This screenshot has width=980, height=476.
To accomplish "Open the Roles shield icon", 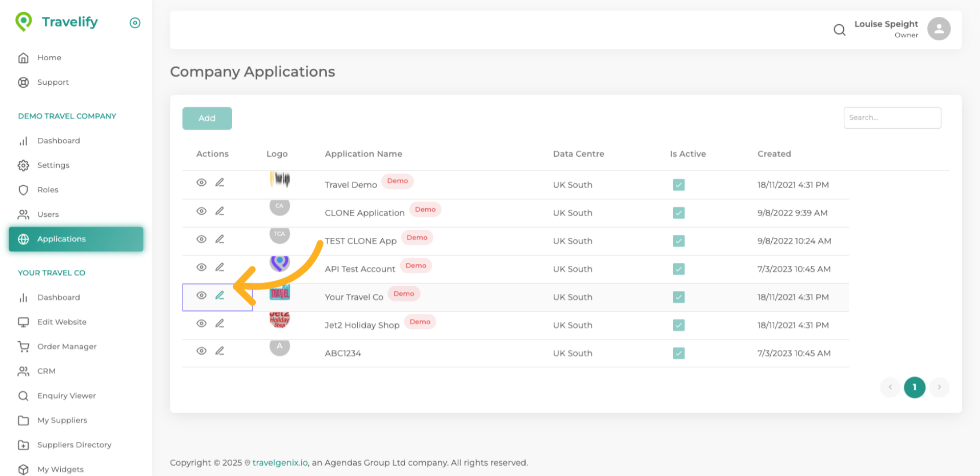I will click(x=23, y=189).
